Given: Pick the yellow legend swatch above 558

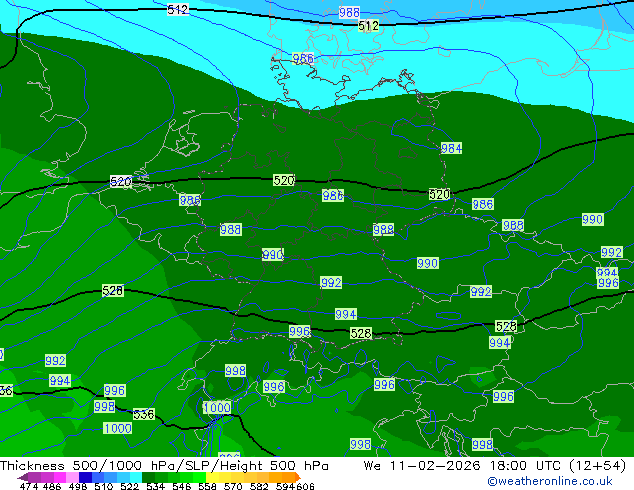Looking at the screenshot, I should click(x=212, y=477).
